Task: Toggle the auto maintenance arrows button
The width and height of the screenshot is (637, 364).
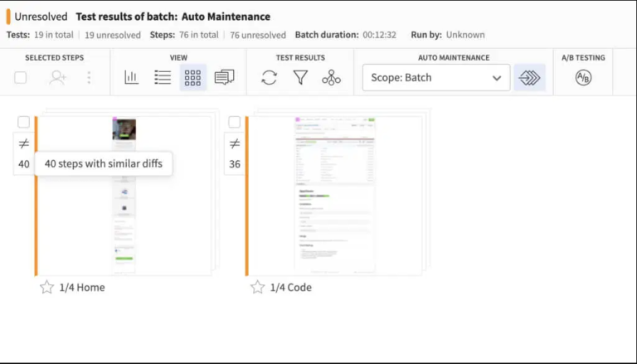Action: (x=529, y=78)
